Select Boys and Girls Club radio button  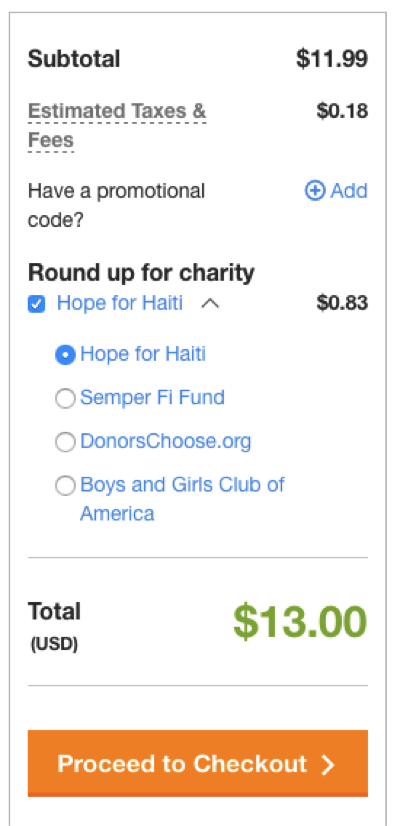[65, 486]
